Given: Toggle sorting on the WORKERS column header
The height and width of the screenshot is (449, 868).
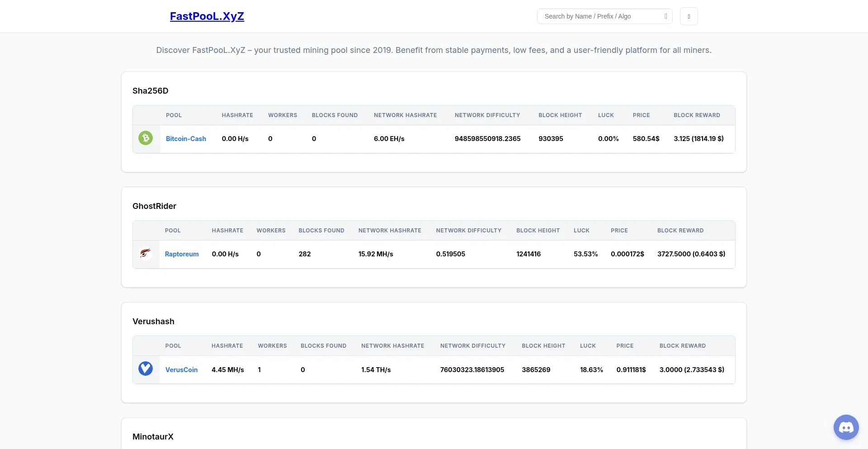Looking at the screenshot, I should 283,115.
